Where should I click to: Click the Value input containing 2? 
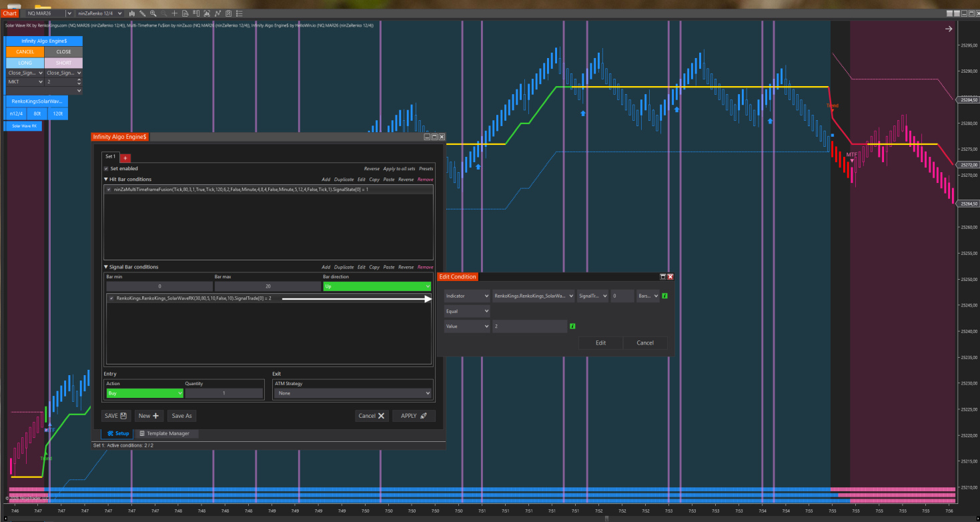coord(530,326)
